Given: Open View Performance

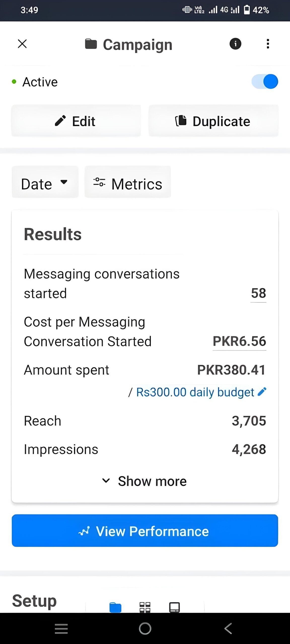Looking at the screenshot, I should [145, 531].
